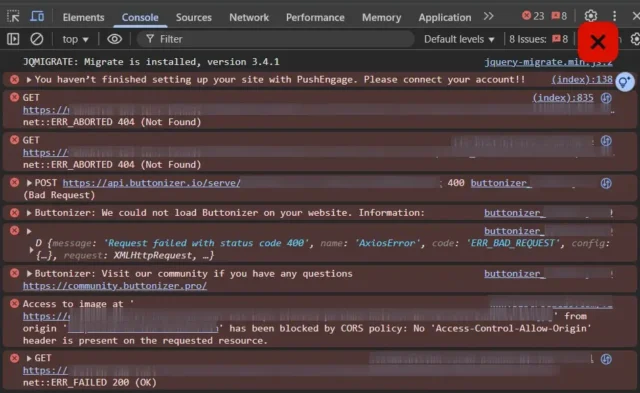Expand the AxiosError object D details
Image resolution: width=640 pixels, height=393 pixels.
31,249
